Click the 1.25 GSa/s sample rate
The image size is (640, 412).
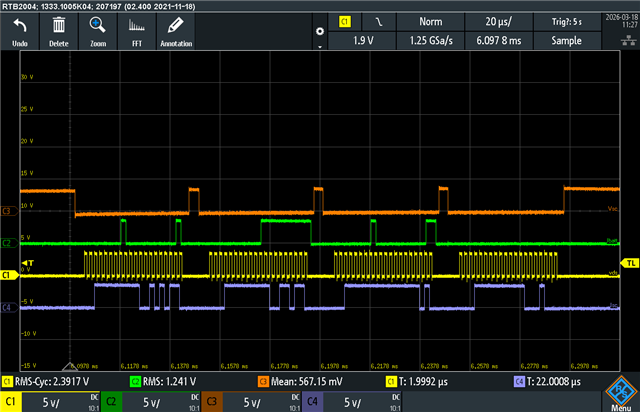[431, 40]
